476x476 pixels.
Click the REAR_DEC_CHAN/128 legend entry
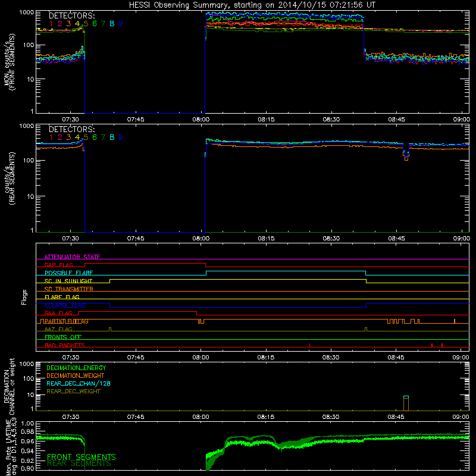coord(79,384)
